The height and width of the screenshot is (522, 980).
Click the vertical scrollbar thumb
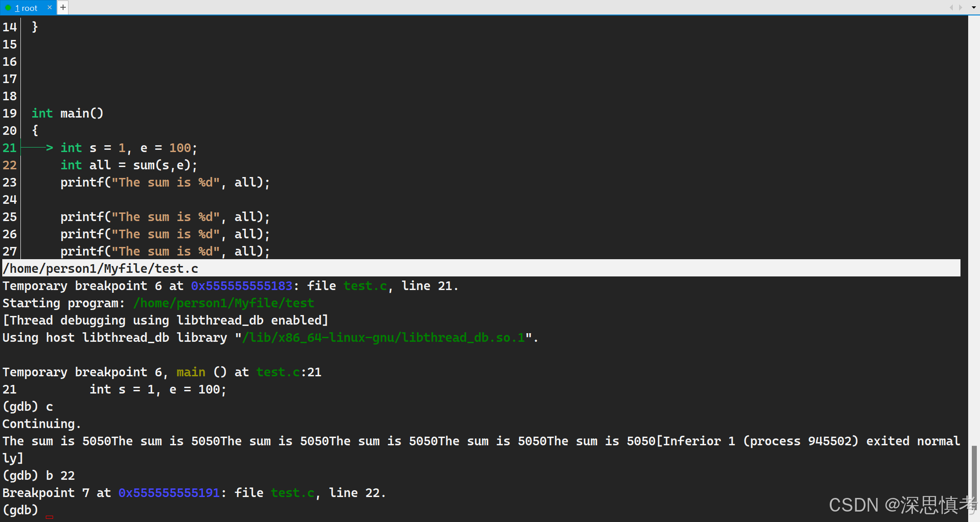[x=974, y=477]
